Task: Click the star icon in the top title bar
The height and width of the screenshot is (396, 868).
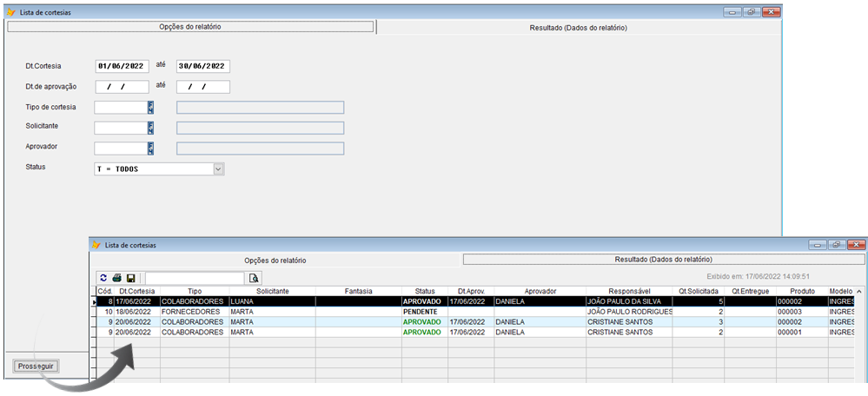Action: [10, 12]
